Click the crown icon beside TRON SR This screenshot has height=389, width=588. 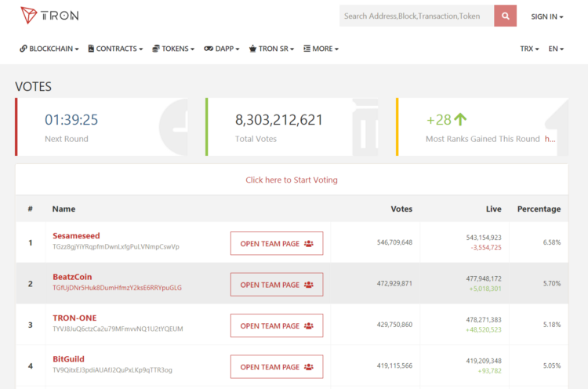pos(252,49)
